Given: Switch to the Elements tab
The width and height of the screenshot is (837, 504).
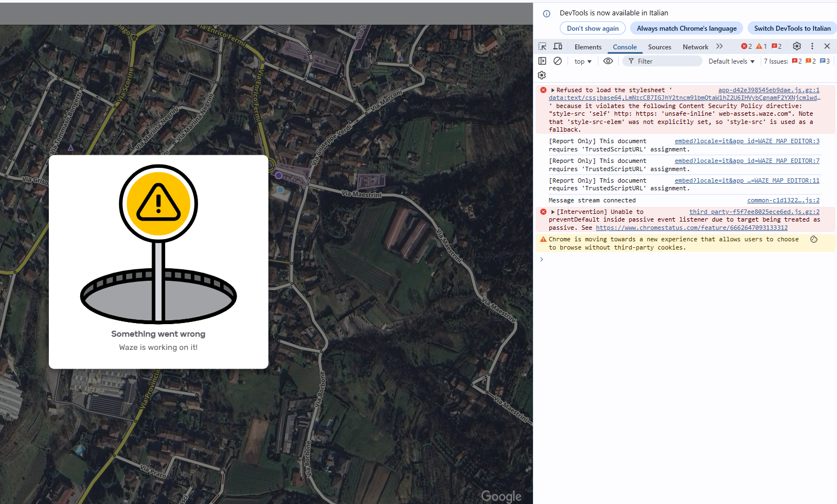Looking at the screenshot, I should click(x=588, y=47).
